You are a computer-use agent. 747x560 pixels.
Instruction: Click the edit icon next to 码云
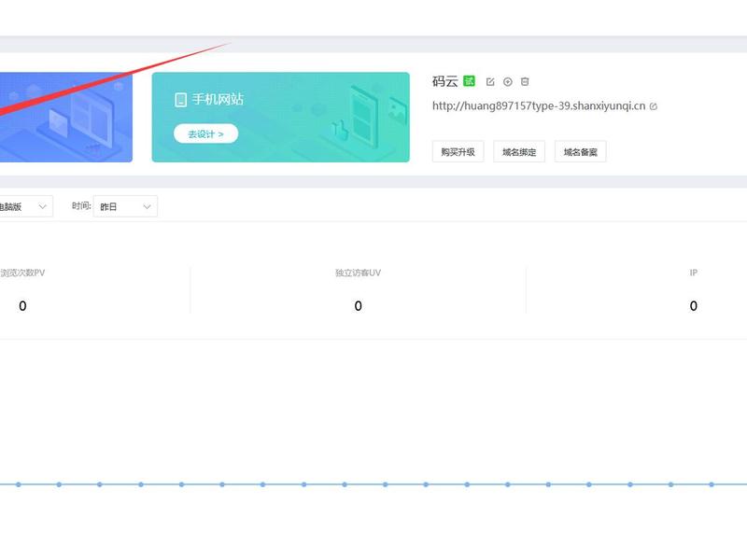(490, 82)
